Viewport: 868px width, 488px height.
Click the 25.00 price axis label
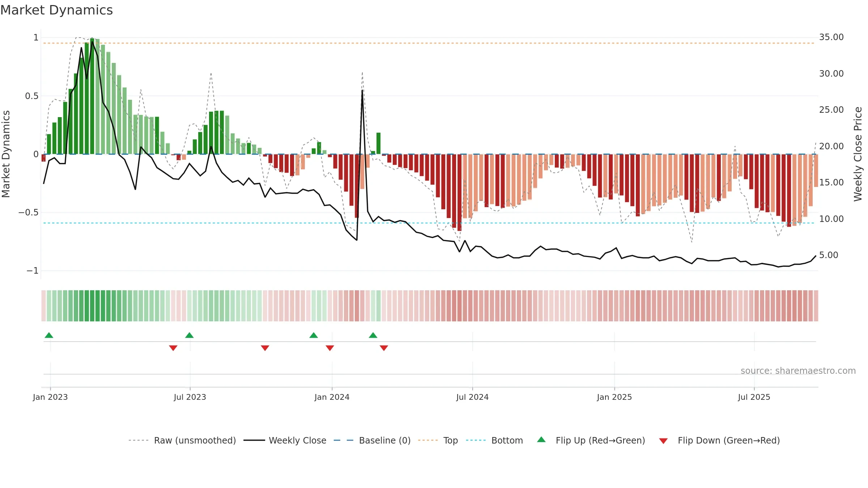point(831,110)
